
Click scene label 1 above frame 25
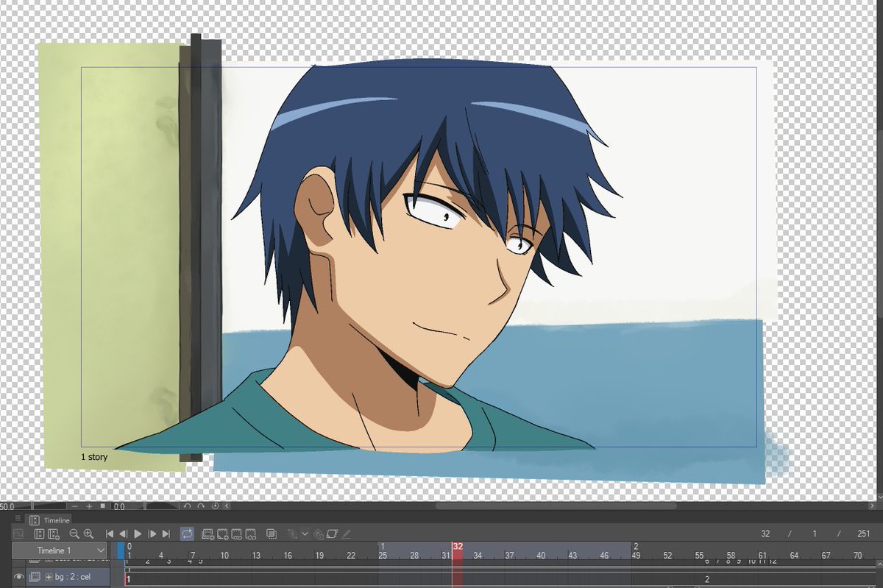[x=383, y=547]
